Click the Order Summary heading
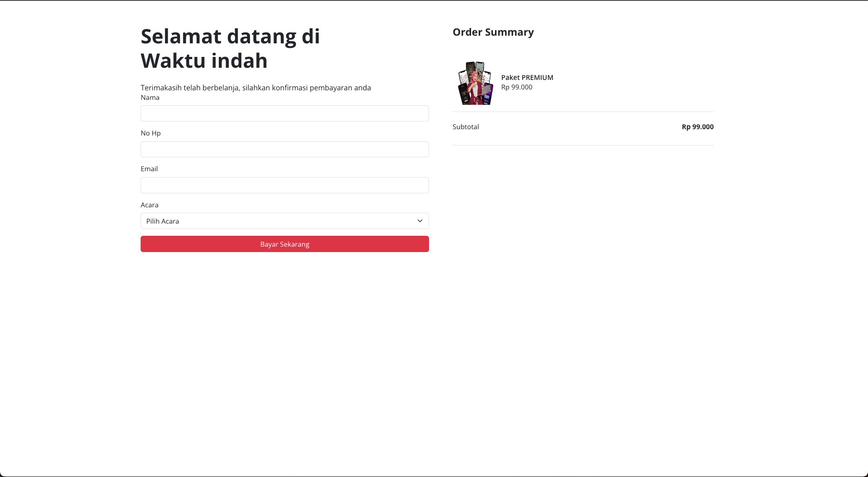The image size is (868, 477). pyautogui.click(x=493, y=32)
